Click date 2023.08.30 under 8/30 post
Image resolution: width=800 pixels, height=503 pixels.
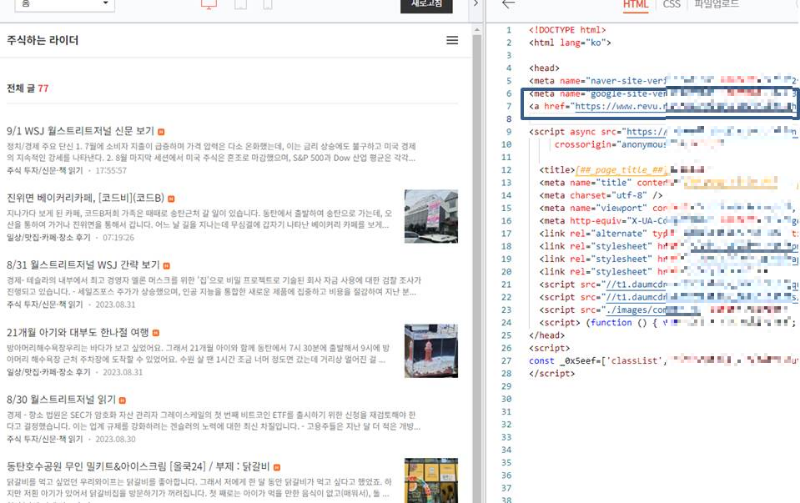pos(115,439)
